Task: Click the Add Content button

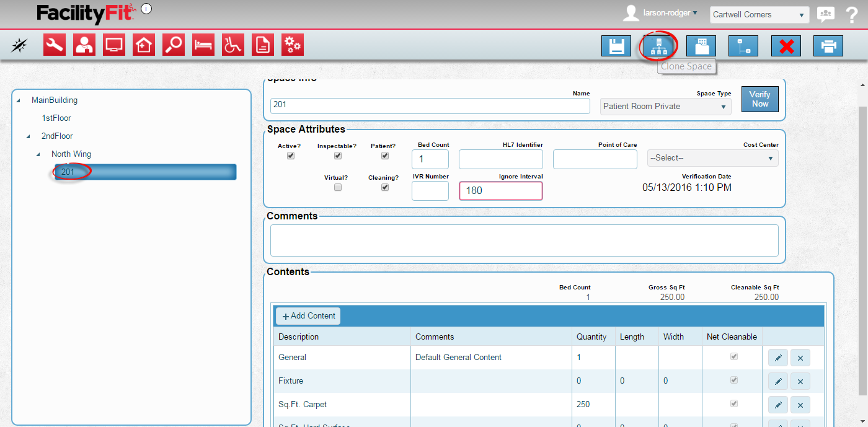Action: 308,316
